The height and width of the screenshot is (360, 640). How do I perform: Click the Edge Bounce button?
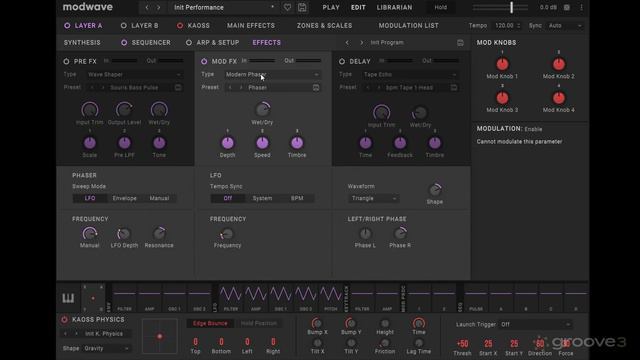click(210, 323)
